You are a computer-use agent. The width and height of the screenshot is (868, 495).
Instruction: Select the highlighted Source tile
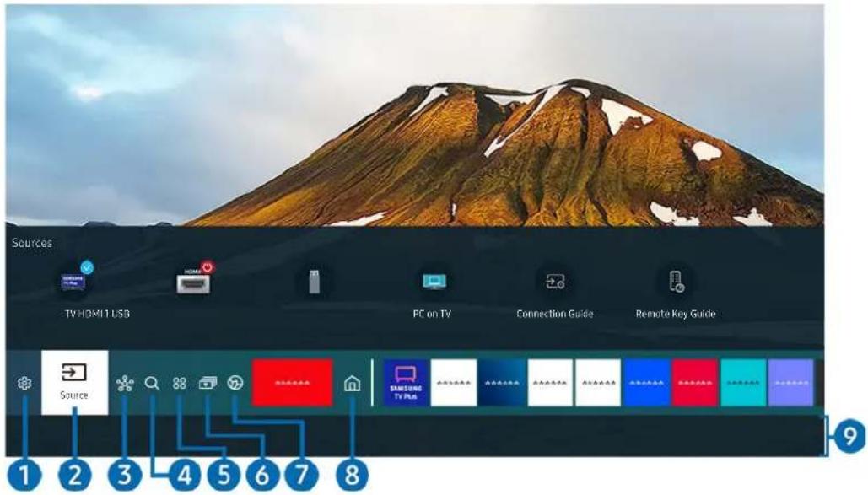click(75, 383)
